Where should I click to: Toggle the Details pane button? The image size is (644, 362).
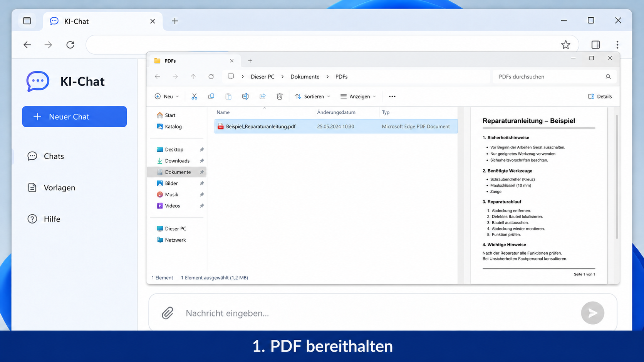point(600,97)
